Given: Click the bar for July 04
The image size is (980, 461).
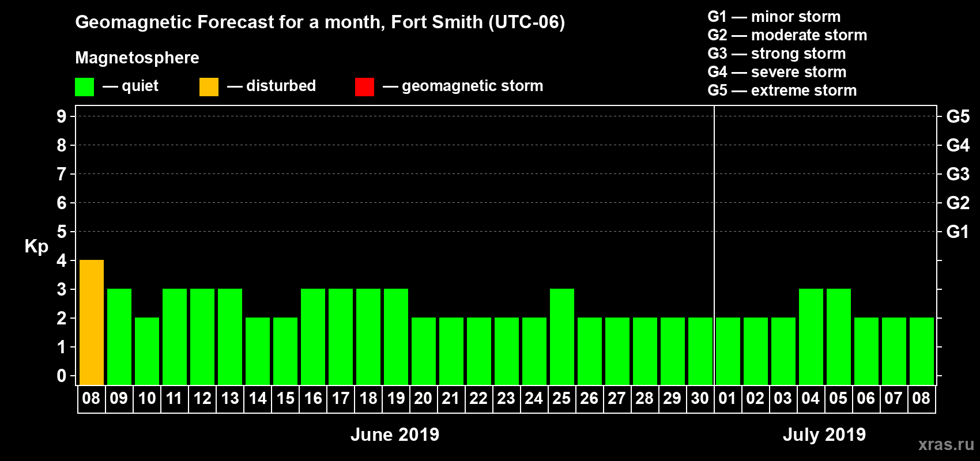Looking at the screenshot, I should (x=811, y=337).
